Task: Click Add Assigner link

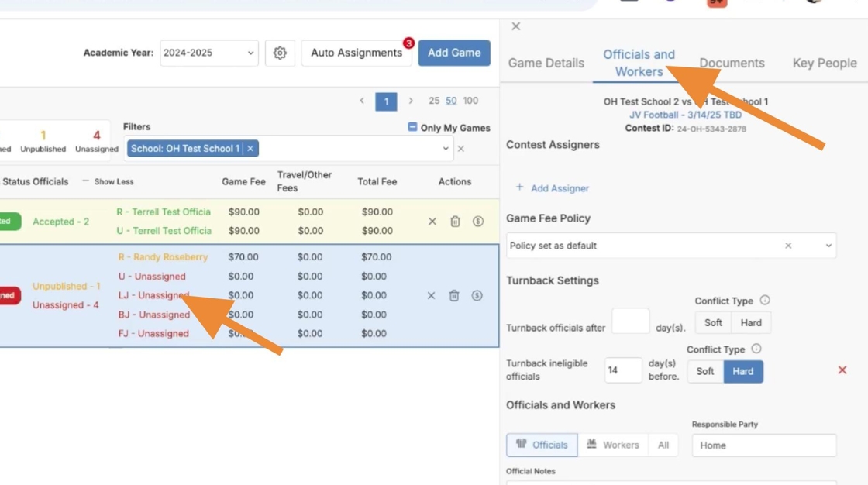Action: pos(553,188)
